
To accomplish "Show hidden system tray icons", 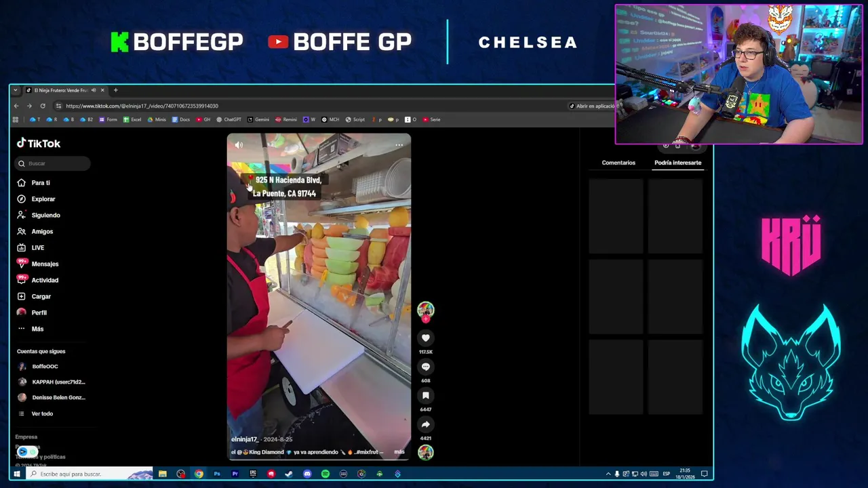I will tap(608, 474).
